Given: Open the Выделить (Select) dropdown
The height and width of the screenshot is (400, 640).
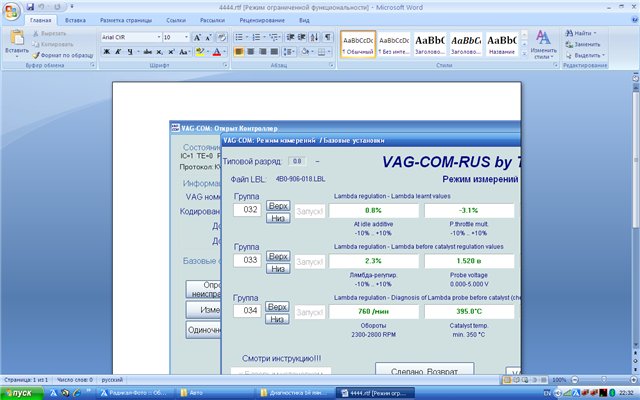Looking at the screenshot, I should [x=585, y=55].
